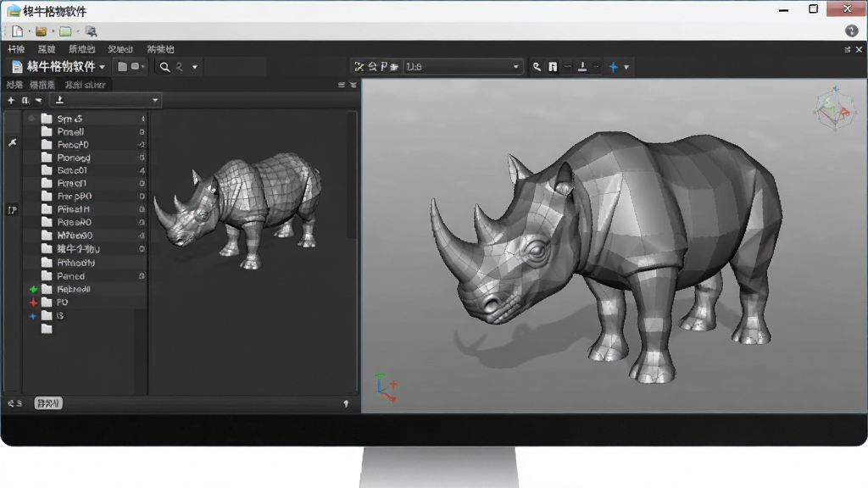
Task: Open the last item in the menu bar
Action: [x=160, y=49]
